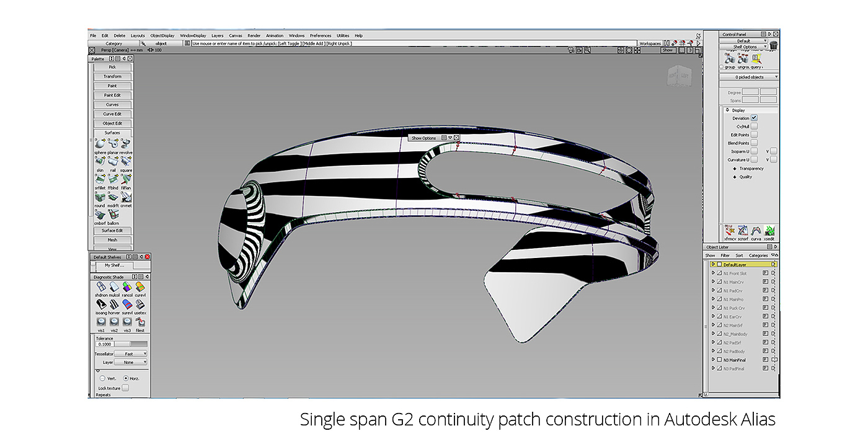Click the rancol random color shading icon
Viewport: 868px width, 444px height.
tap(127, 287)
